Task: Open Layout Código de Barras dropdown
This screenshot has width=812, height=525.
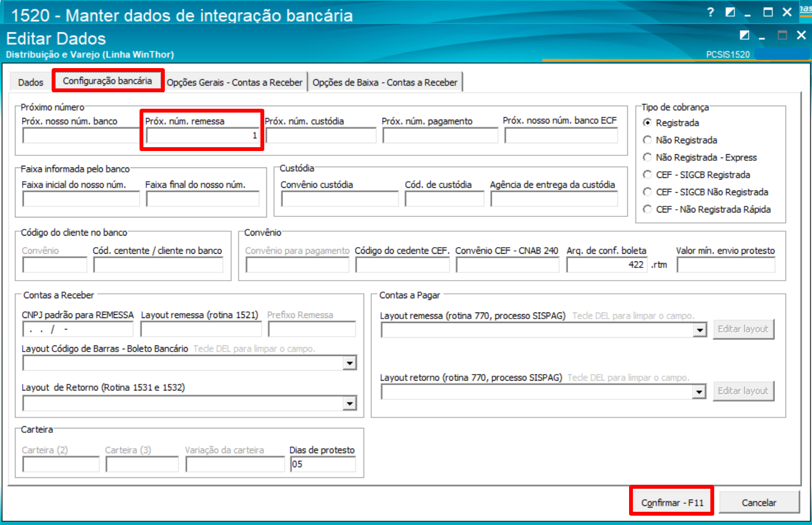Action: click(x=349, y=363)
